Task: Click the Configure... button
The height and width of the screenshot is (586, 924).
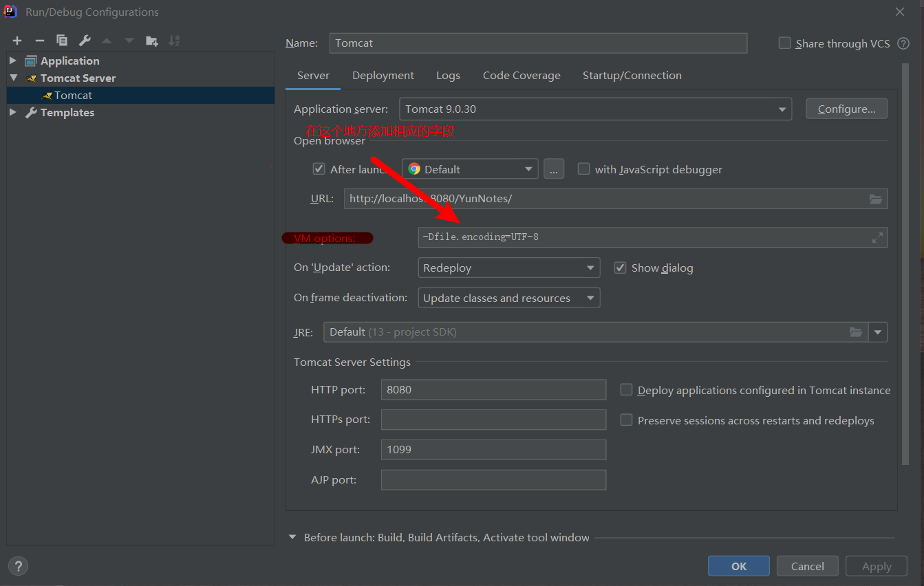Action: click(x=846, y=109)
